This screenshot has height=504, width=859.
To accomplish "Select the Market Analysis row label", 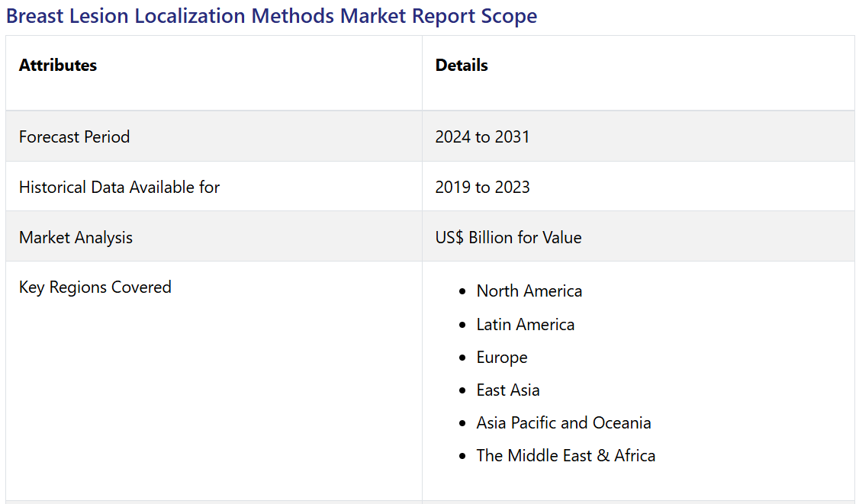I will click(76, 238).
